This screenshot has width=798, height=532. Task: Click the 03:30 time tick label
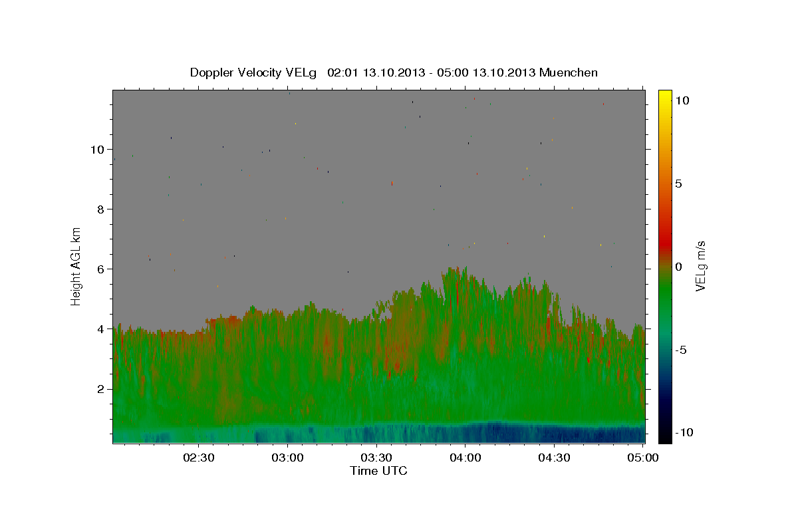click(x=376, y=458)
